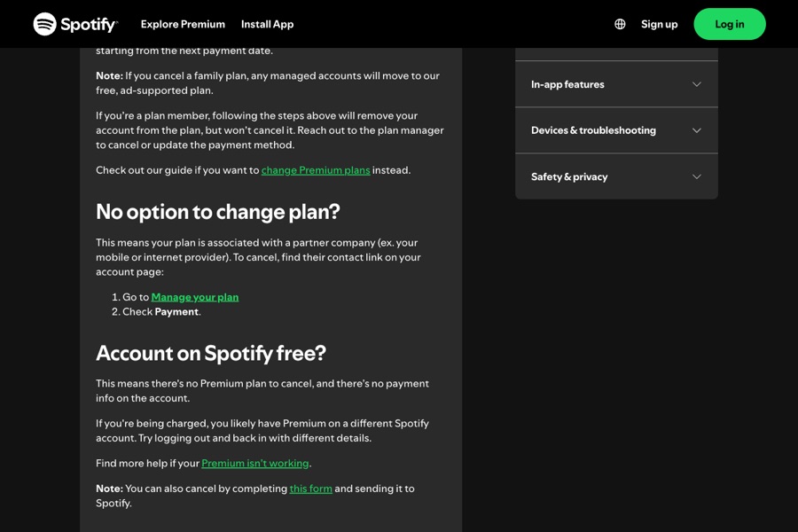798x532 pixels.
Task: Click the Spotify logo in the header
Action: point(75,24)
